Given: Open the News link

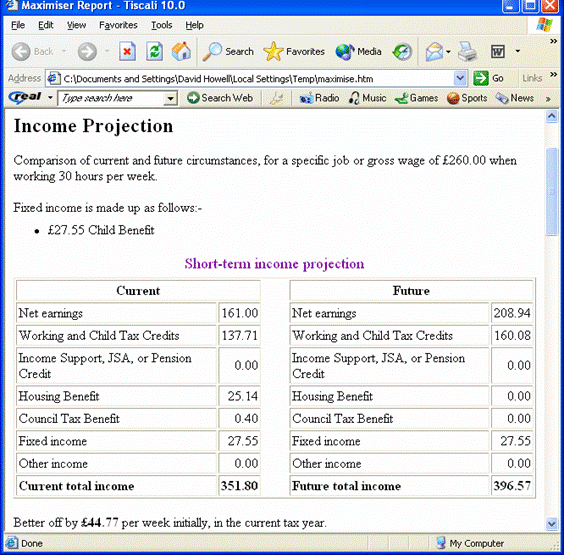Looking at the screenshot, I should [x=515, y=98].
